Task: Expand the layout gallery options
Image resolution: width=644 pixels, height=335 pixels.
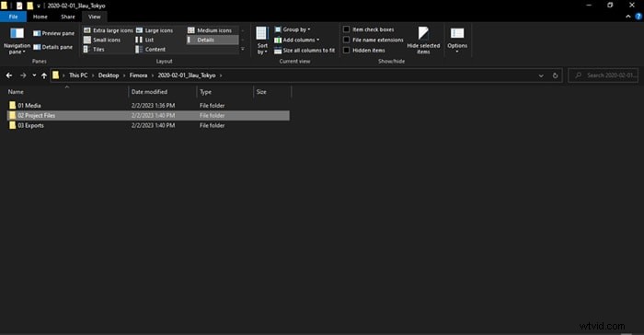Action: point(243,50)
